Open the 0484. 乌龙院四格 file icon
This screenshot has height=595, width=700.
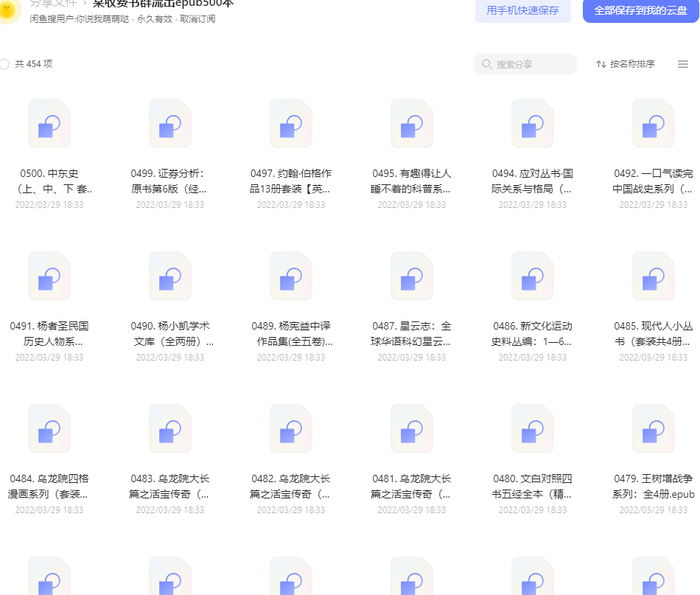[x=49, y=429]
